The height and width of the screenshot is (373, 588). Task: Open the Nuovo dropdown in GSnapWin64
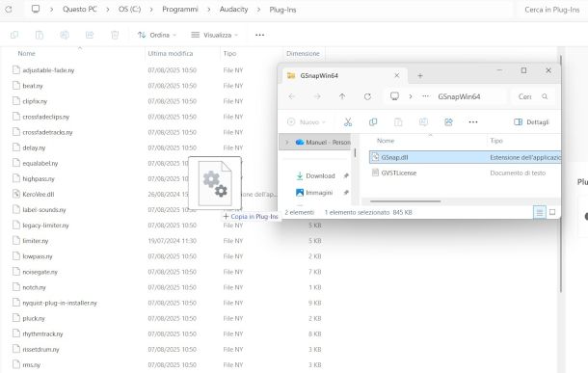pos(307,121)
